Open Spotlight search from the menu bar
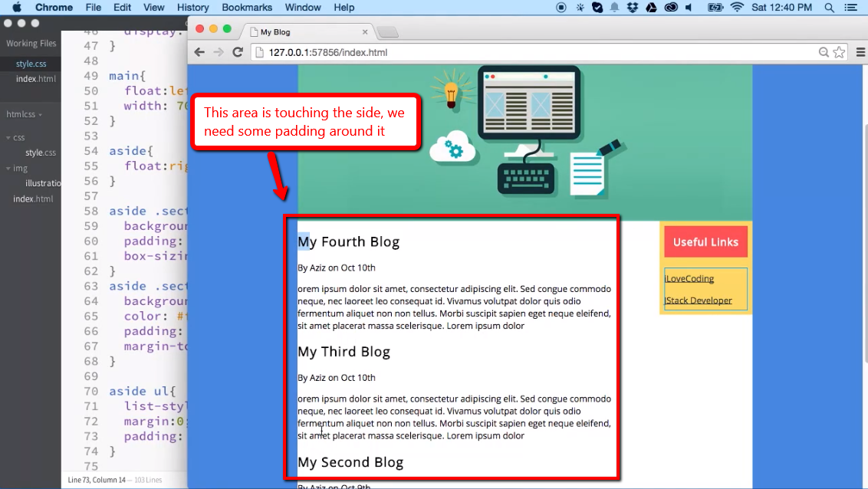Image resolution: width=868 pixels, height=489 pixels. [830, 8]
